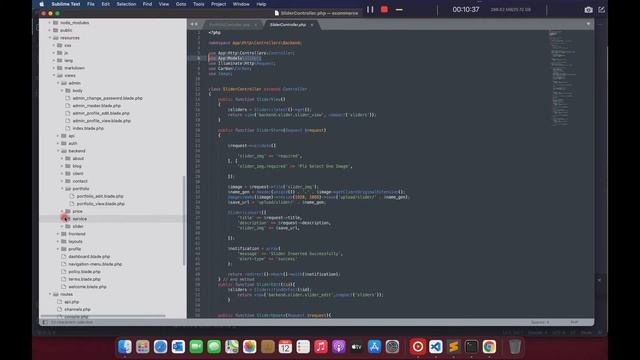This screenshot has height=360, width=640.
Task: Click the sidebar vertical scrollbar
Action: click(x=184, y=220)
